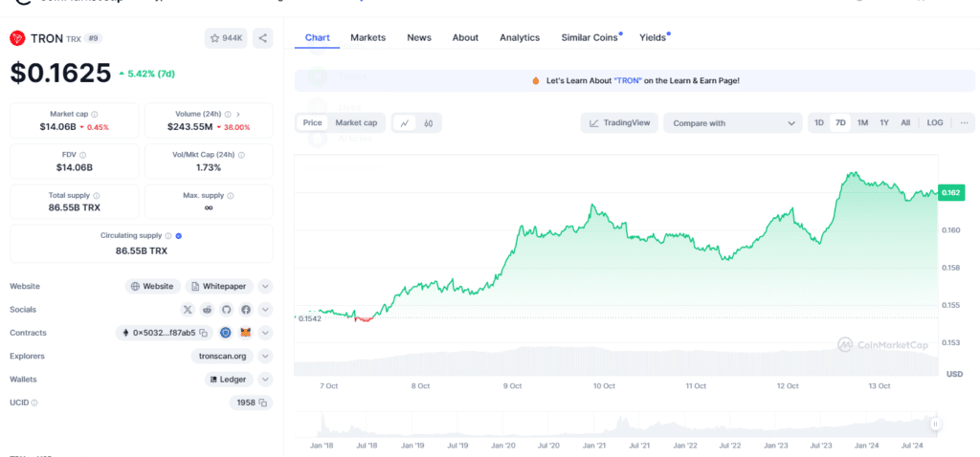Click the info icon next to Total supply

coord(97,195)
